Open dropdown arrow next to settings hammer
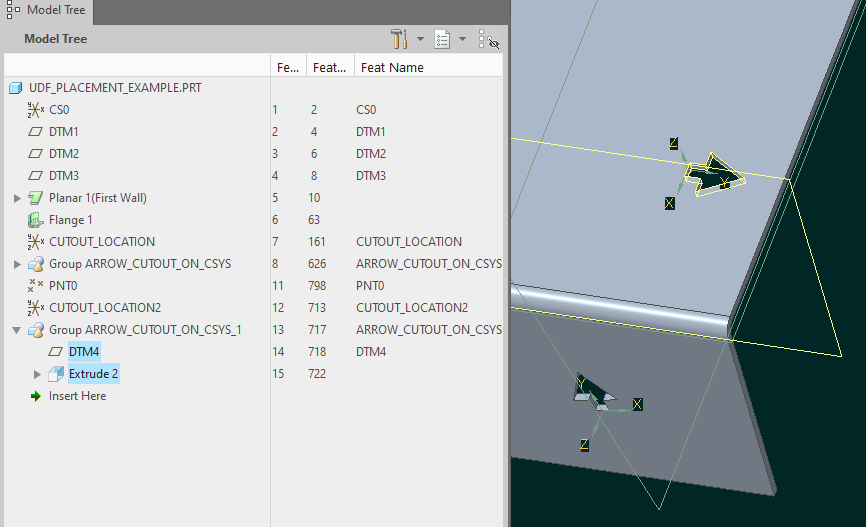866x527 pixels. (420, 40)
